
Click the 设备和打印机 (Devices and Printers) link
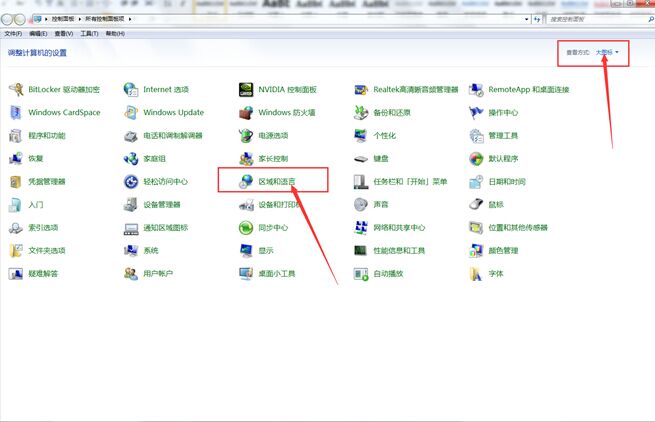pos(280,205)
